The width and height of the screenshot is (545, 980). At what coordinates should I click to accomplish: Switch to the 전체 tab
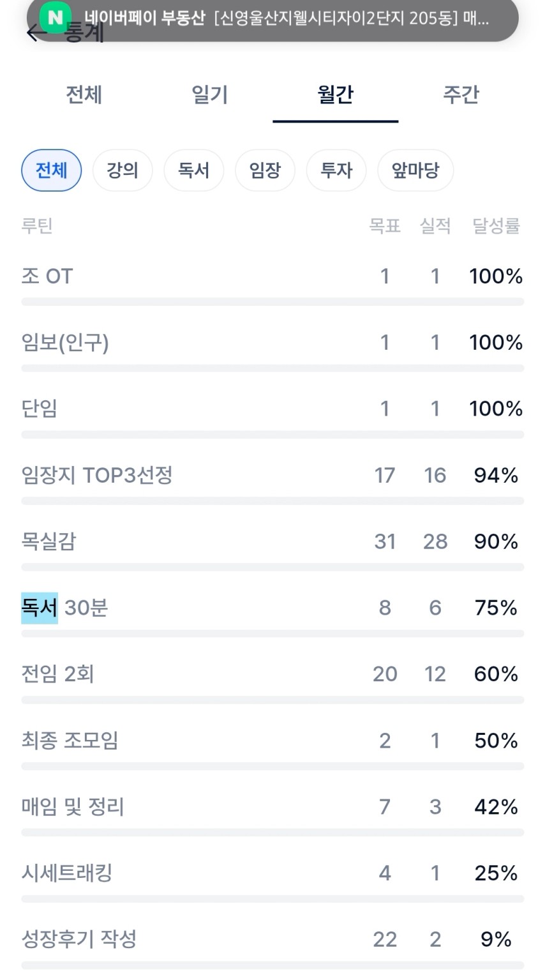point(84,94)
